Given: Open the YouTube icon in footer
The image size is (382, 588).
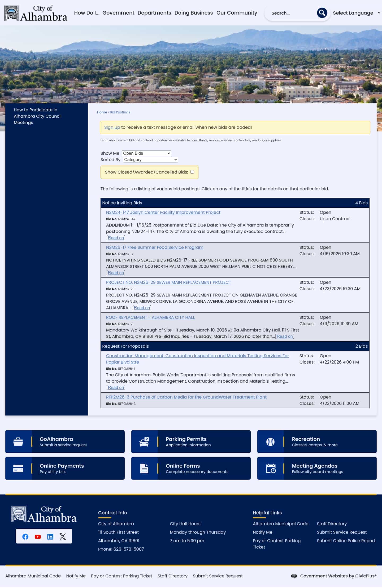Looking at the screenshot, I should [38, 537].
